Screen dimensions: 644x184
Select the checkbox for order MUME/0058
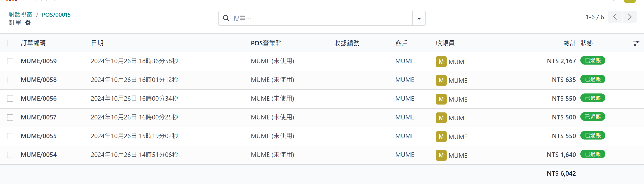[x=10, y=80]
